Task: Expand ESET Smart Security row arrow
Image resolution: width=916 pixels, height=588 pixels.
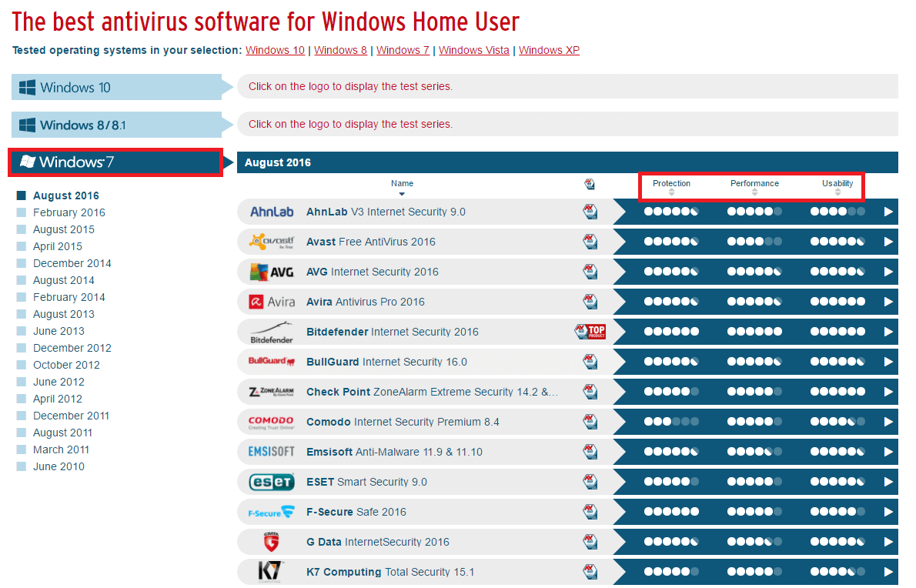Action: coord(888,482)
